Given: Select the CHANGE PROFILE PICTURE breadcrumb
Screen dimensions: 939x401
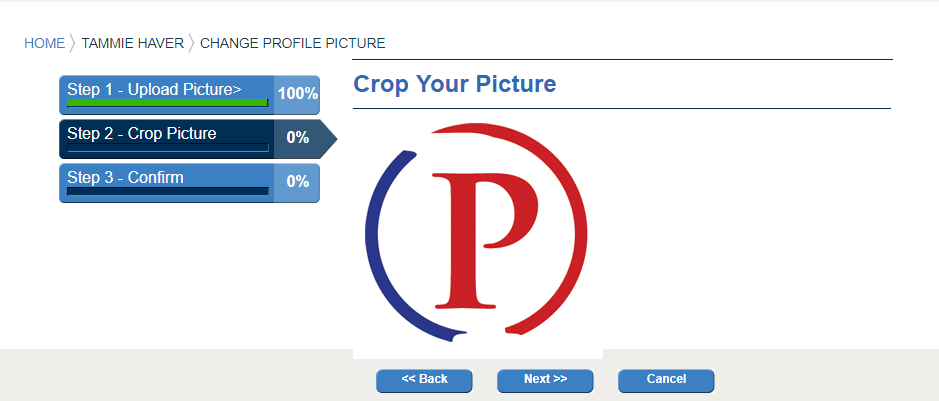Looking at the screenshot, I should pos(292,43).
